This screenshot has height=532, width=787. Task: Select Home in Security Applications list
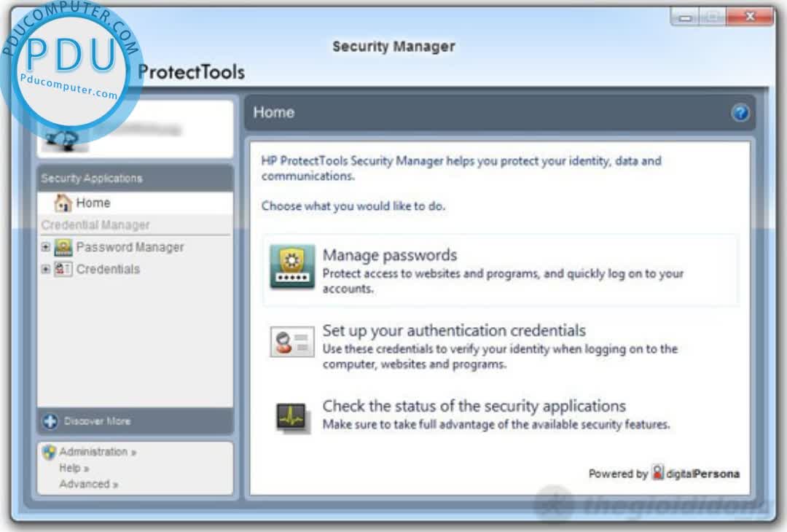(93, 203)
